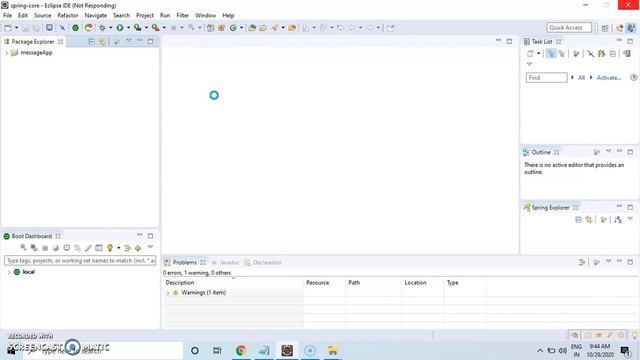Expand the messageApp project tree
Image resolution: width=640 pixels, height=360 pixels.
coord(7,53)
